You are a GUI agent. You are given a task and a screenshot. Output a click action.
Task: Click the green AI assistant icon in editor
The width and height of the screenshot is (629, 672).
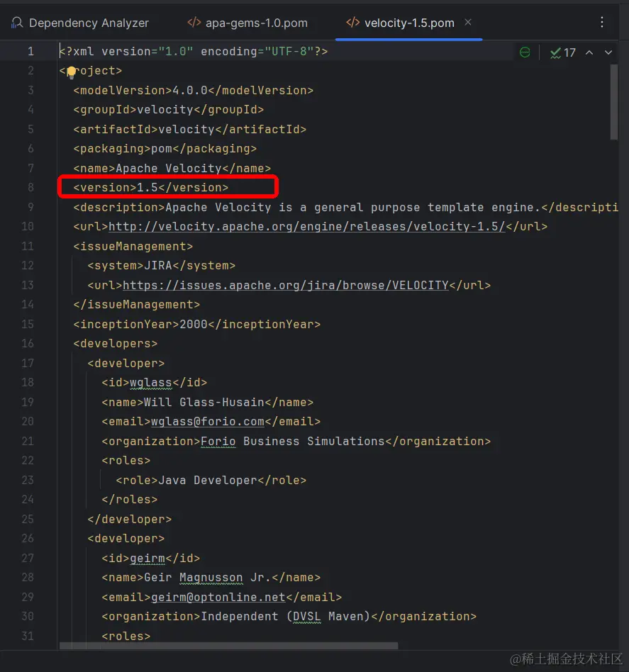525,52
